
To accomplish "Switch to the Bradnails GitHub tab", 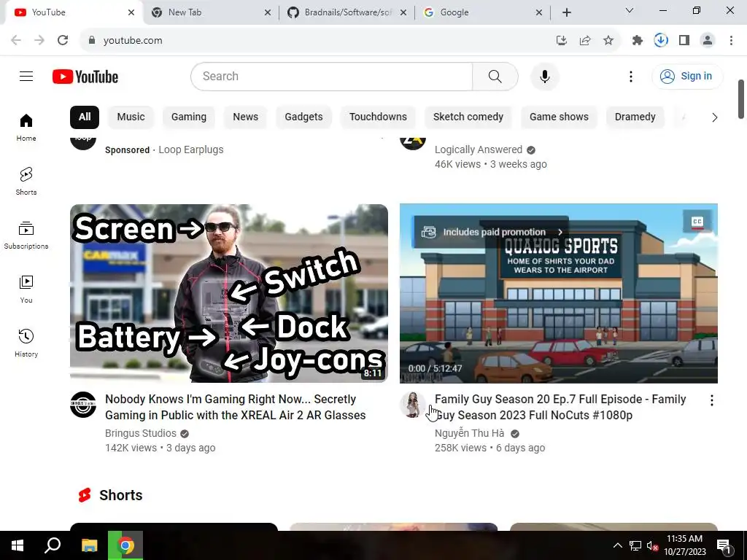I will click(x=347, y=12).
